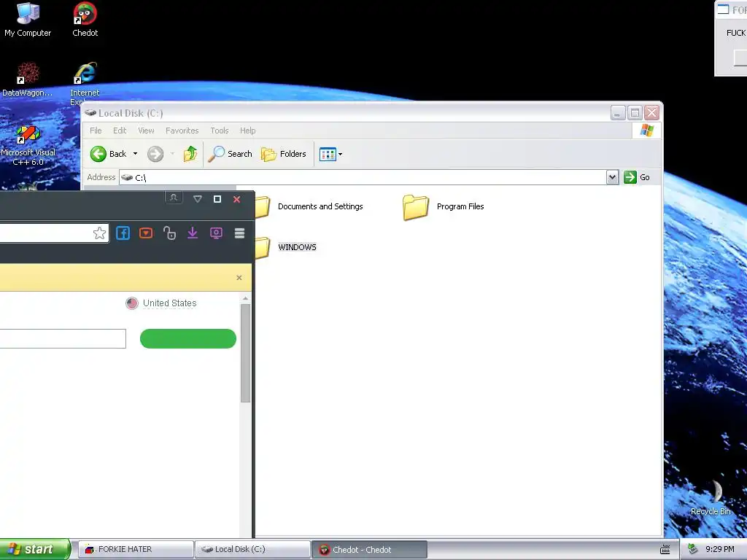Open the Tools menu
The image size is (747, 560).
219,131
